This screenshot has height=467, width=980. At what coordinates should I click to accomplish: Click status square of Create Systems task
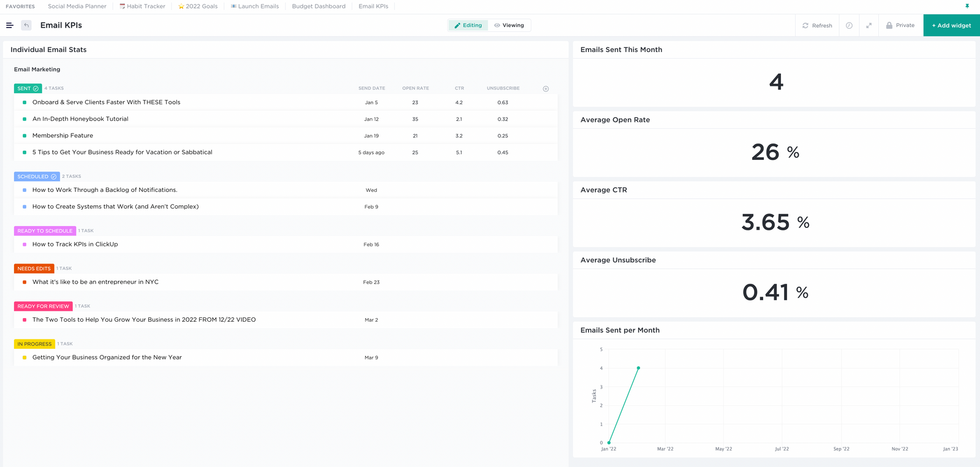[x=24, y=207]
